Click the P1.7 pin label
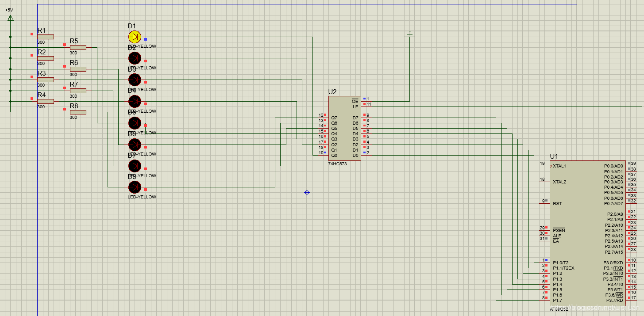The height and width of the screenshot is (316, 644). click(557, 301)
